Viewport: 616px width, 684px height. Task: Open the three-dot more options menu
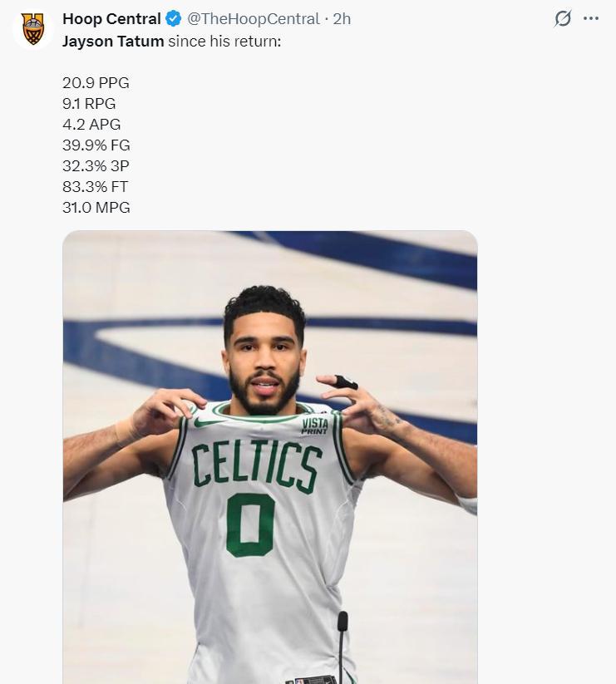coord(591,18)
